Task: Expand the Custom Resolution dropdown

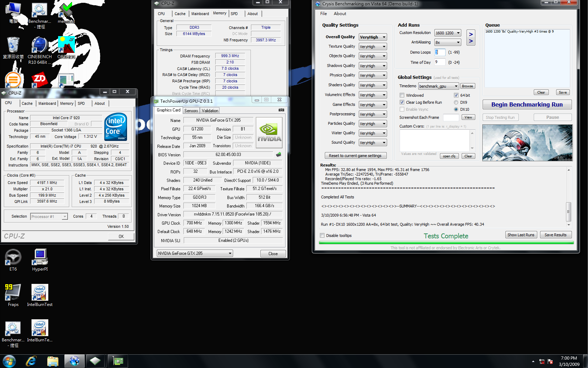Action: pyautogui.click(x=448, y=33)
